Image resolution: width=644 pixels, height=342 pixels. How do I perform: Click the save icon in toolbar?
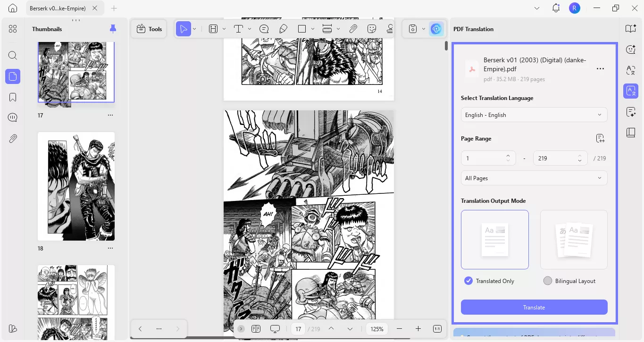click(413, 29)
